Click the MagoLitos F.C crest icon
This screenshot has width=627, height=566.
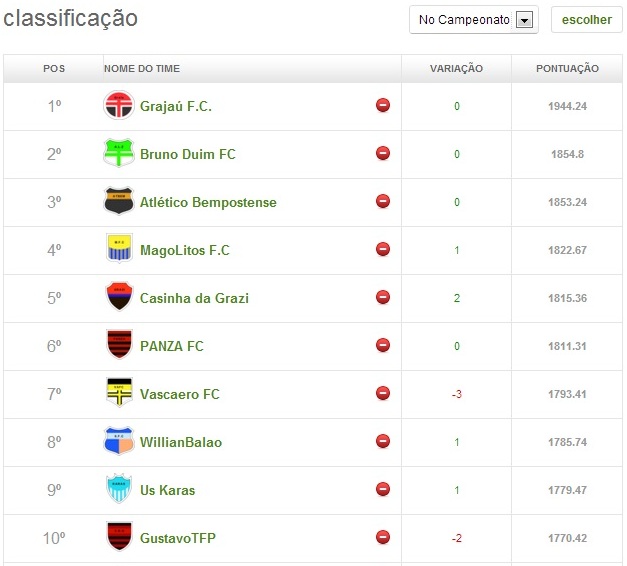[119, 250]
